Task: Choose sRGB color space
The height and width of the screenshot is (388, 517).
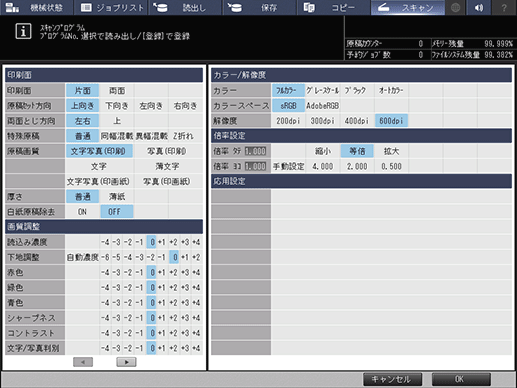Action: 288,106
